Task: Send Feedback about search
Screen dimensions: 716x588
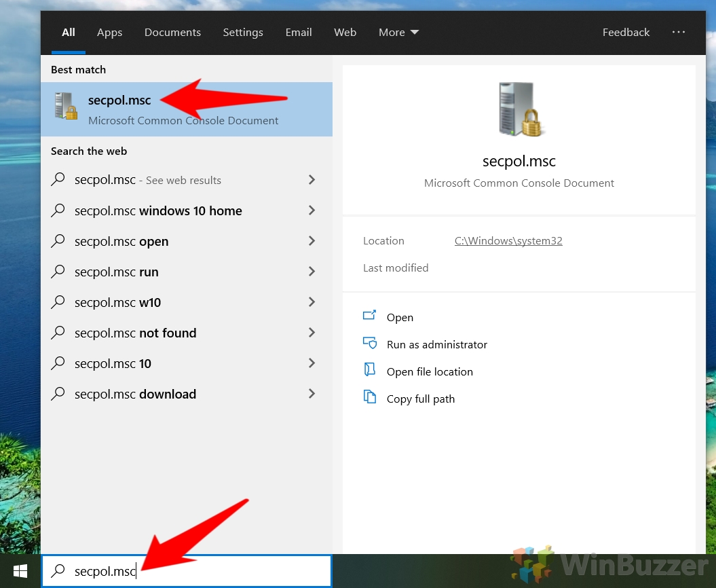Action: pyautogui.click(x=626, y=32)
